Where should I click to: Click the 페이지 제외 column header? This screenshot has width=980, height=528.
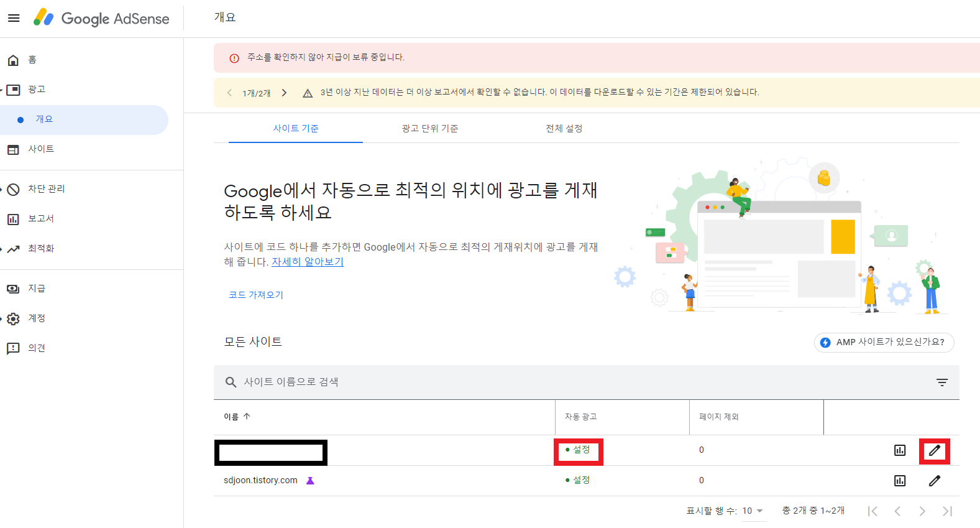tap(719, 417)
